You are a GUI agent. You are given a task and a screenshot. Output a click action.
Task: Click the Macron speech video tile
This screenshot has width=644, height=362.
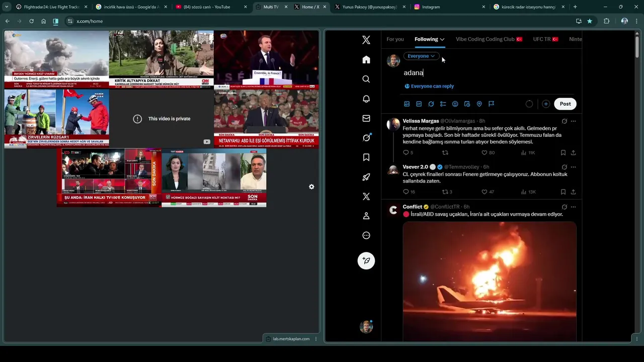266,59
